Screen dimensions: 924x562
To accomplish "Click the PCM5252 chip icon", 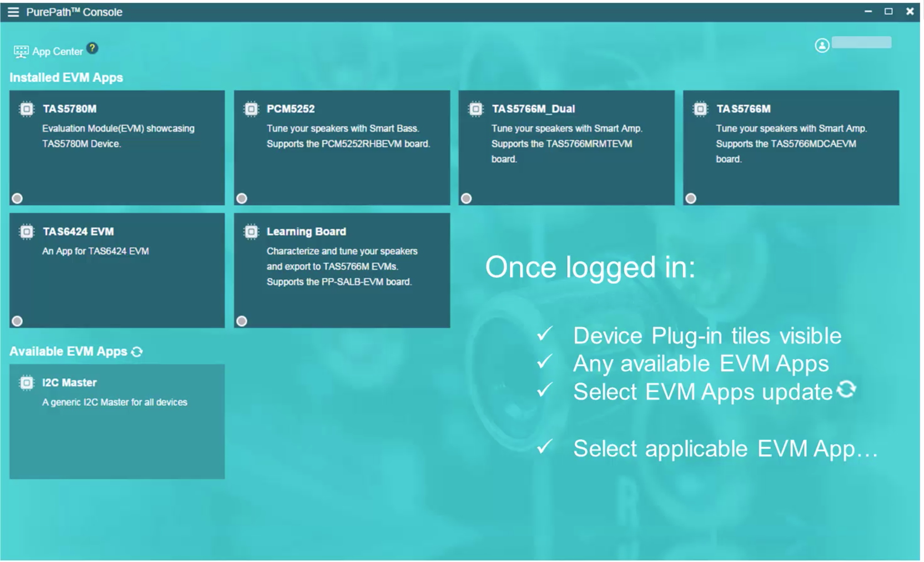I will click(251, 109).
